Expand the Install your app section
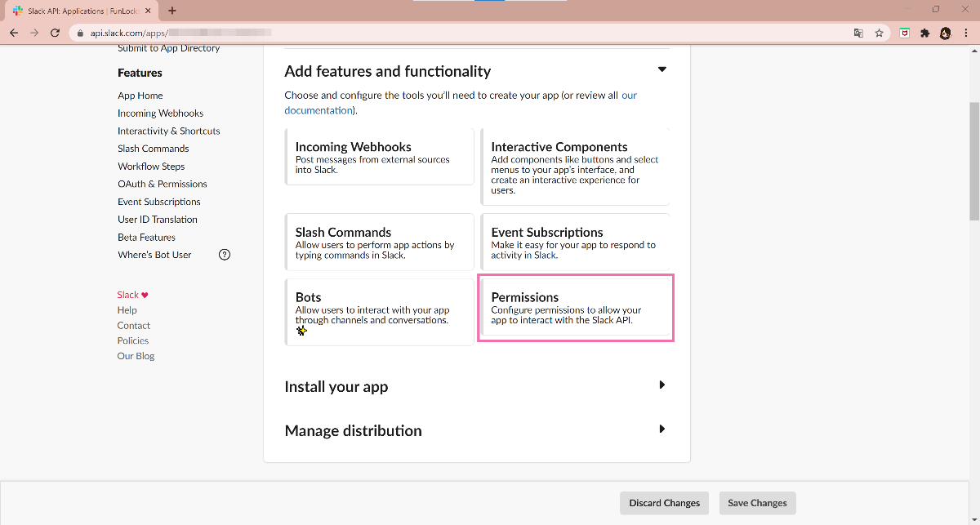Viewport: 980px width, 525px height. click(x=662, y=385)
